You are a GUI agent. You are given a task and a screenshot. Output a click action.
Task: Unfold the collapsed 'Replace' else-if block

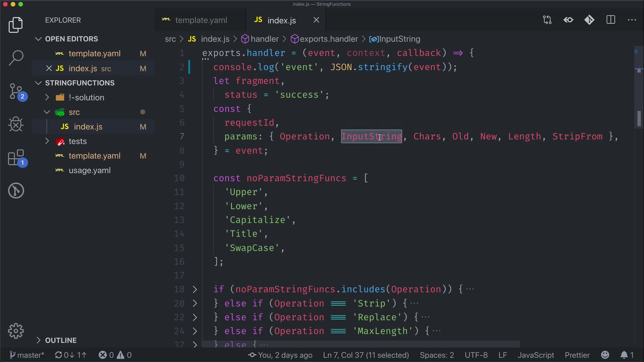tap(195, 317)
